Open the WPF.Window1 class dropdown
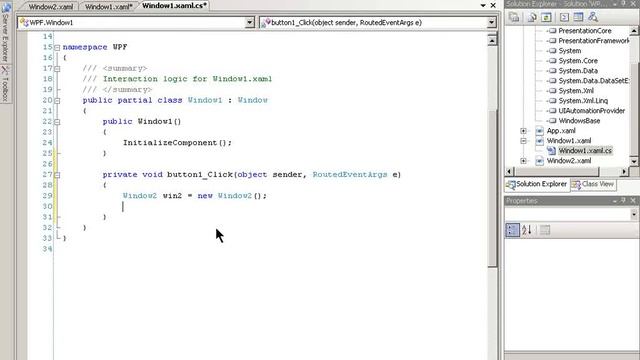 coord(249,23)
